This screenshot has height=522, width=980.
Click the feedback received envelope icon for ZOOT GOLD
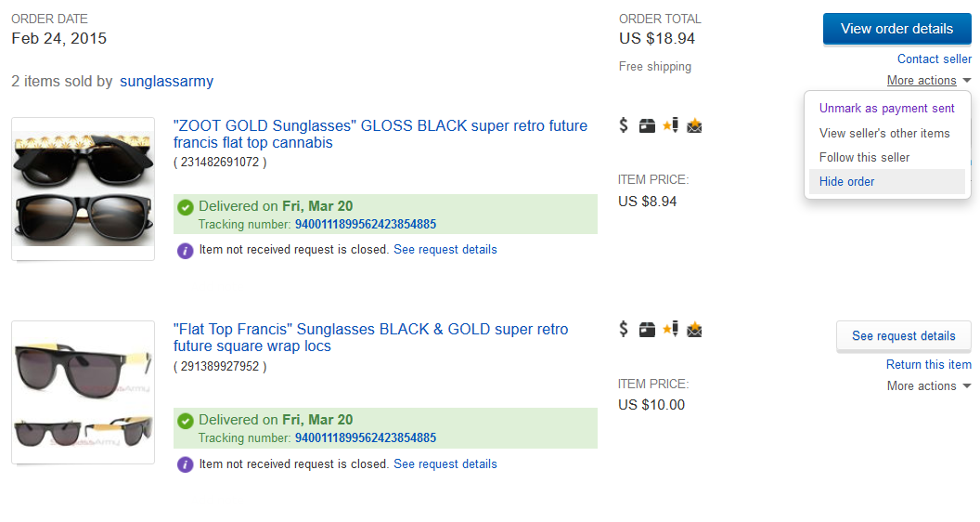pyautogui.click(x=694, y=125)
